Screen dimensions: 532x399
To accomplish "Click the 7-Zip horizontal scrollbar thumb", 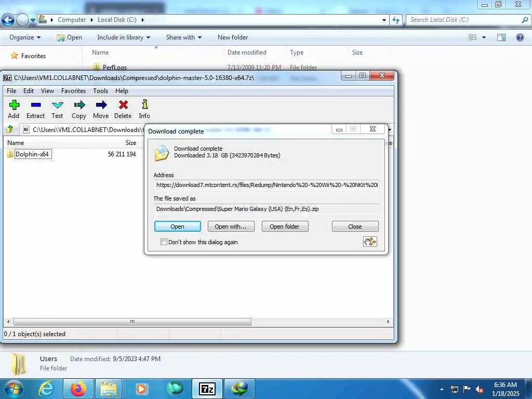I will 132,321.
